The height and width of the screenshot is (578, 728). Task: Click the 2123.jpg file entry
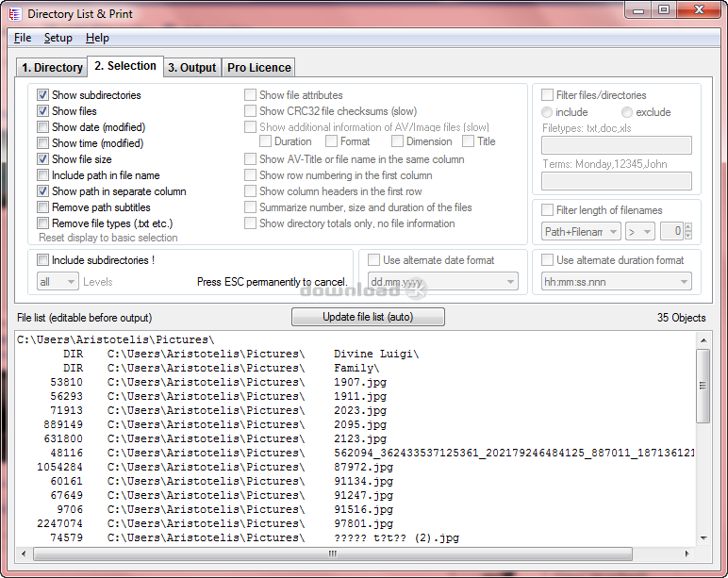[x=360, y=438]
